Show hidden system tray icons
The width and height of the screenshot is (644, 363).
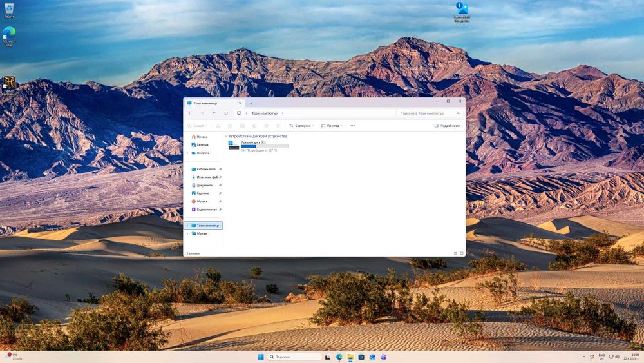click(583, 357)
